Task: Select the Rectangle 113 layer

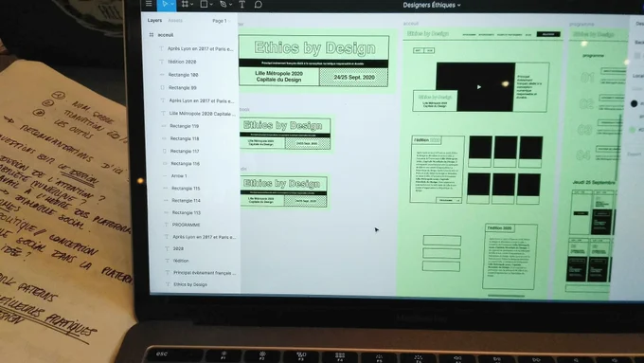Action: coord(187,212)
